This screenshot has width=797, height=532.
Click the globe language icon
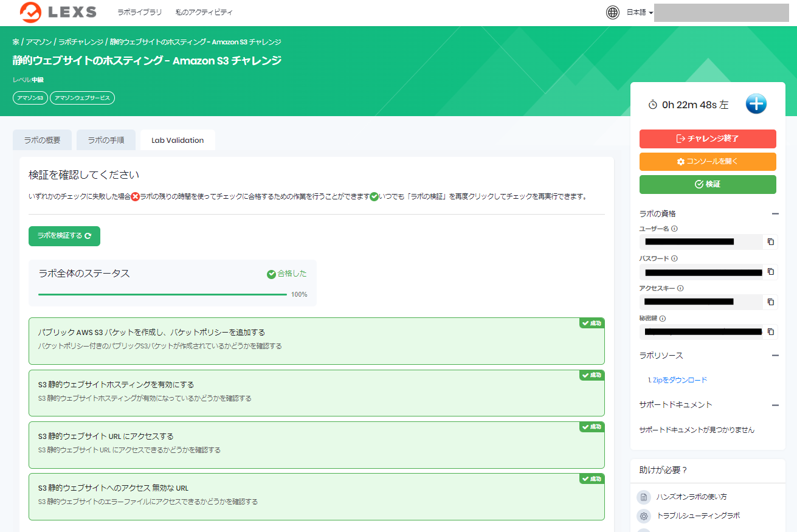pos(613,13)
